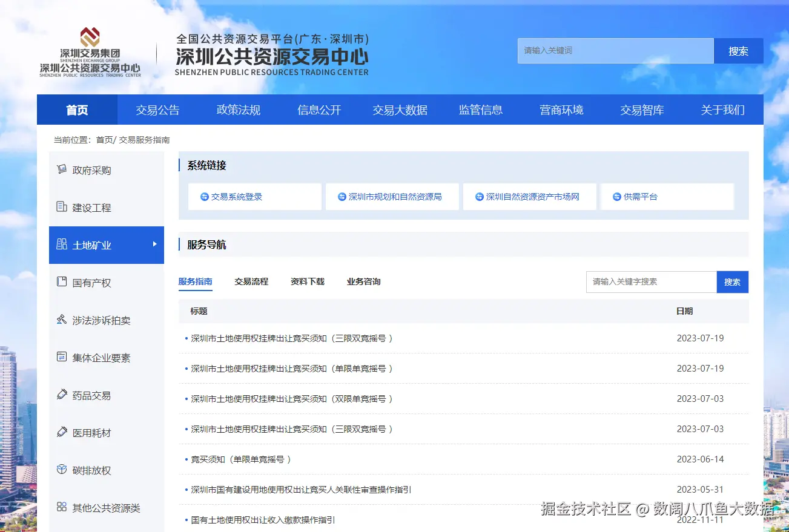Open 国有土地使用权出让收入缴款操作指引 article
789x532 pixels.
click(263, 520)
